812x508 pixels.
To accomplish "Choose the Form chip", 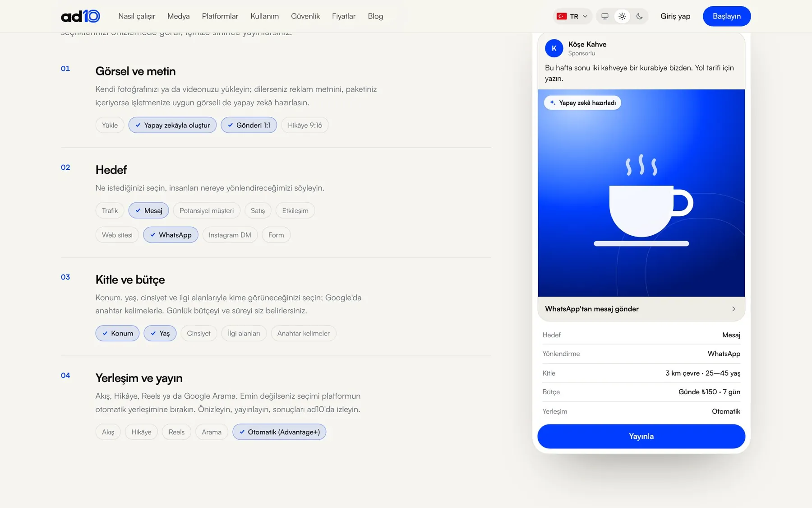I will (276, 235).
